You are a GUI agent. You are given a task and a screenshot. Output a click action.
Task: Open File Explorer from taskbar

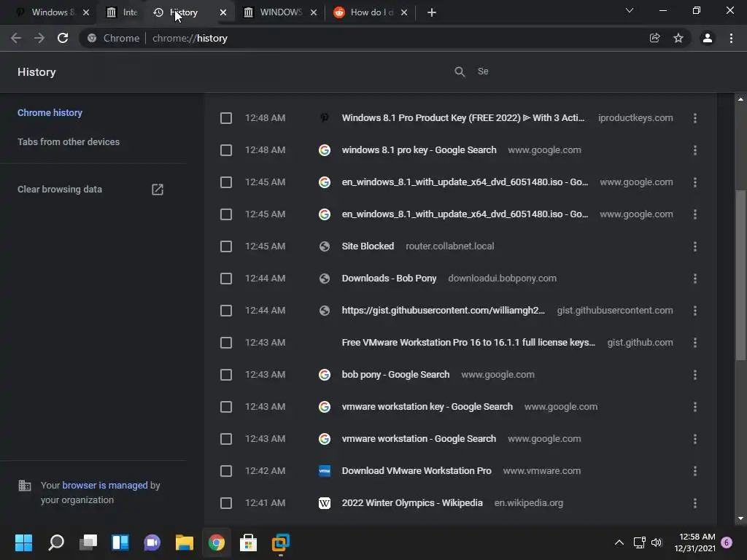(185, 542)
